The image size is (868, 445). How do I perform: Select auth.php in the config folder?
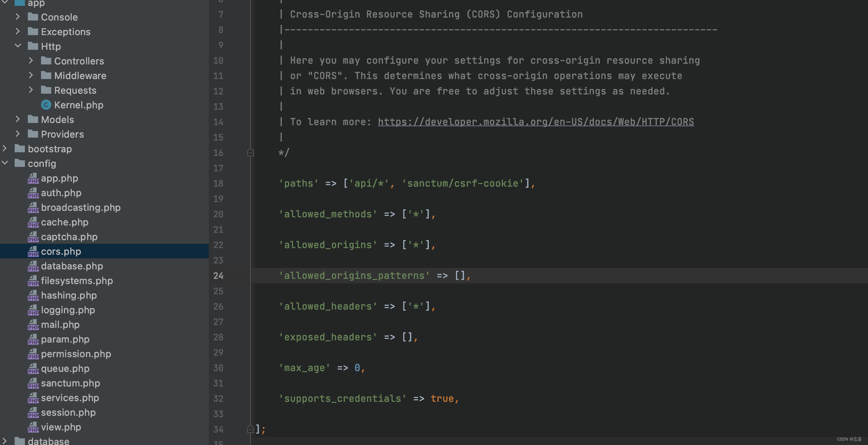61,193
